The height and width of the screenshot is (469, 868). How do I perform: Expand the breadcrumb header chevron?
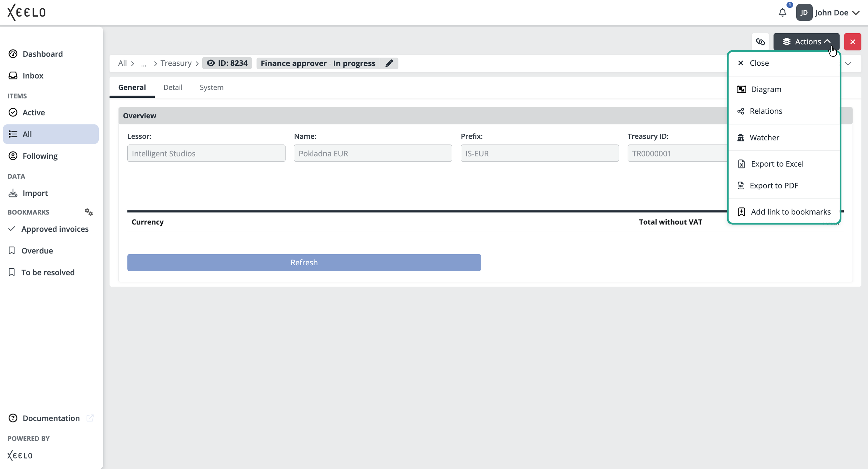848,63
